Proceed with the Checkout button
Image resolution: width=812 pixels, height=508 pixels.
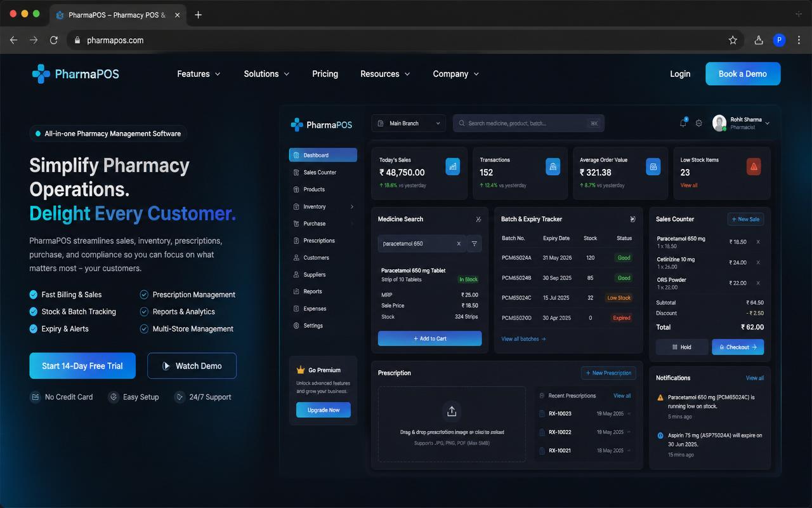(738, 347)
